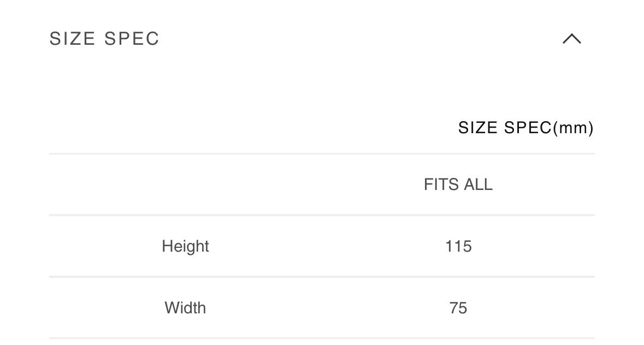Click the divider below the Width row
This screenshot has width=644, height=345.
(321, 338)
